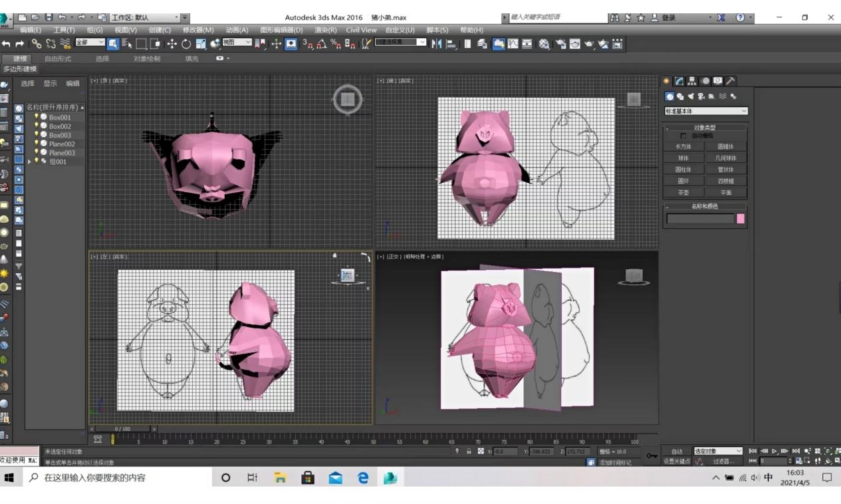841x504 pixels.
Task: Click the 茶壶 primitive button
Action: point(683,192)
